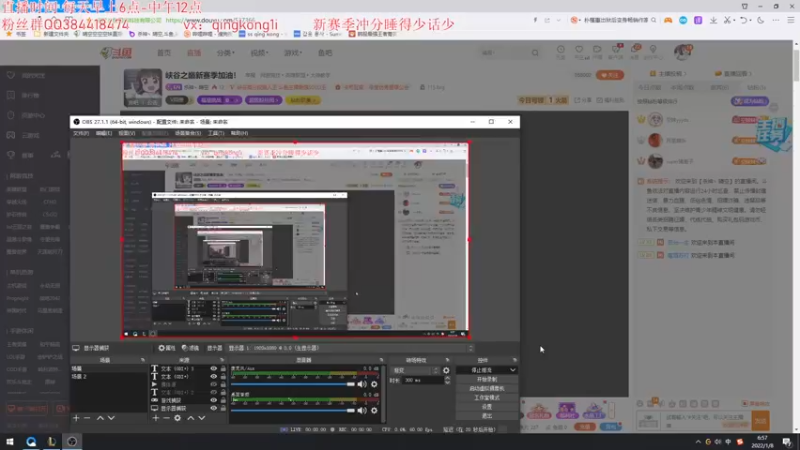The width and height of the screenshot is (800, 450).
Task: Toggle visibility of 游戏捕获 source
Action: pos(213,401)
